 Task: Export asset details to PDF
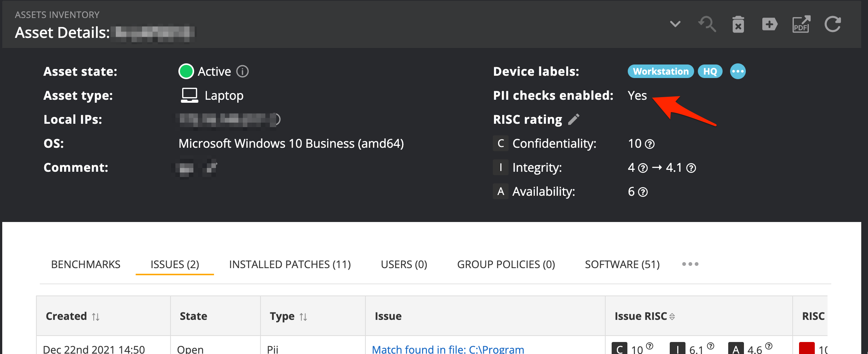click(x=801, y=25)
